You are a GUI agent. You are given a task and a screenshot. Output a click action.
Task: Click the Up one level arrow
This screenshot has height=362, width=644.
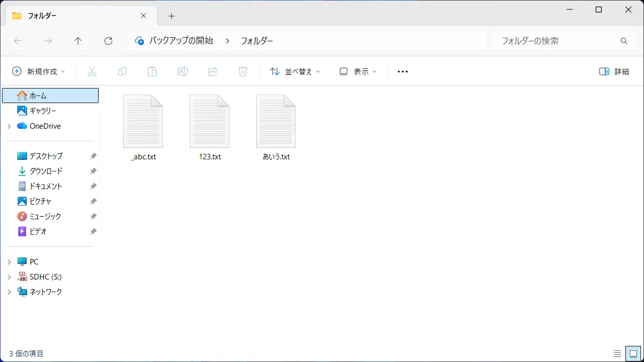click(78, 41)
